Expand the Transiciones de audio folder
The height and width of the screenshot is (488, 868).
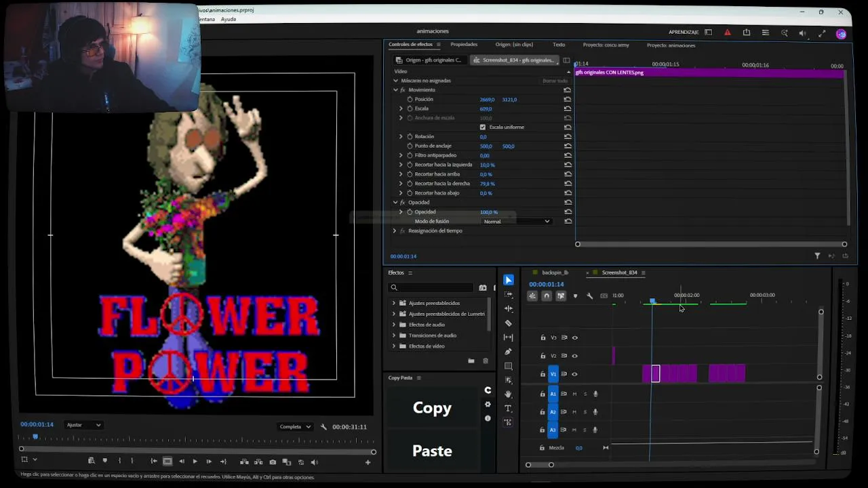point(394,335)
